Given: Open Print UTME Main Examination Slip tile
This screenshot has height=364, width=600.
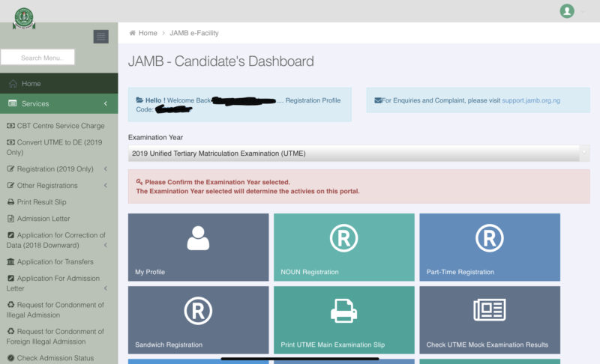Looking at the screenshot, I should (344, 320).
